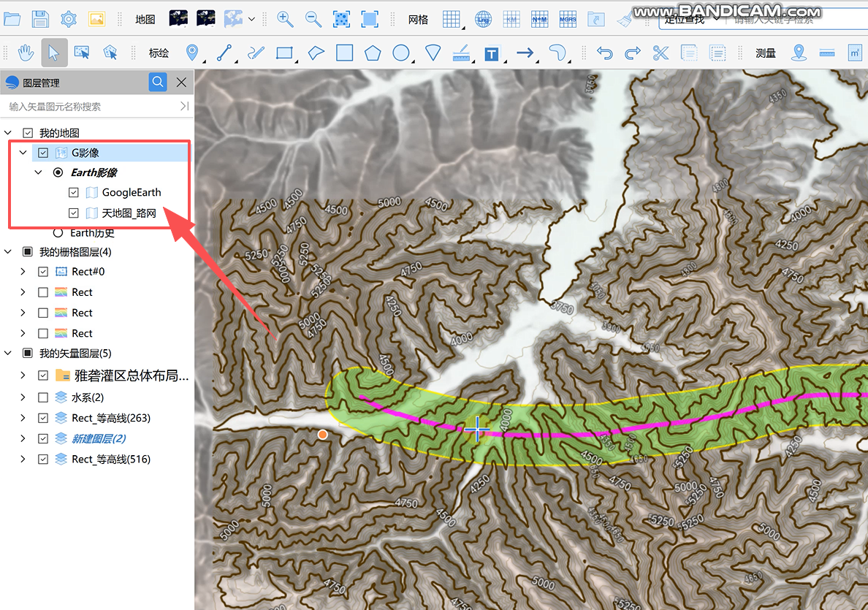Uncheck the Rect_等高线(263) checkbox
The height and width of the screenshot is (610, 868).
point(43,418)
